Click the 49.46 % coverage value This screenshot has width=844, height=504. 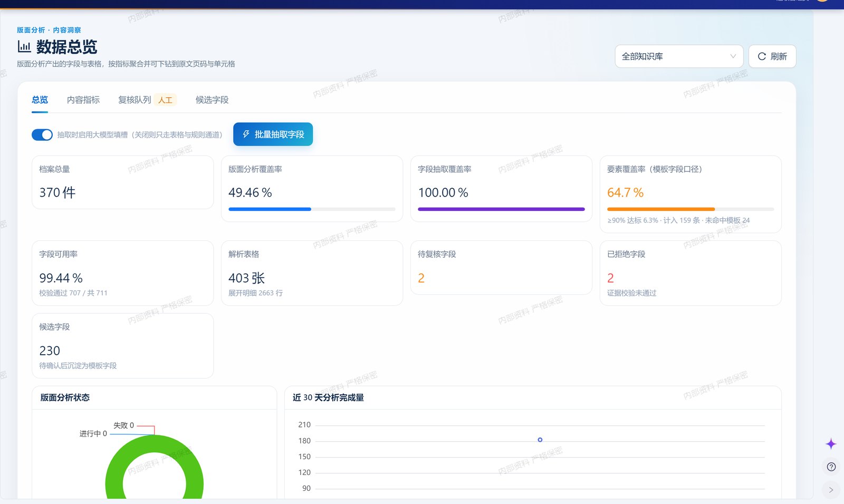coord(250,192)
